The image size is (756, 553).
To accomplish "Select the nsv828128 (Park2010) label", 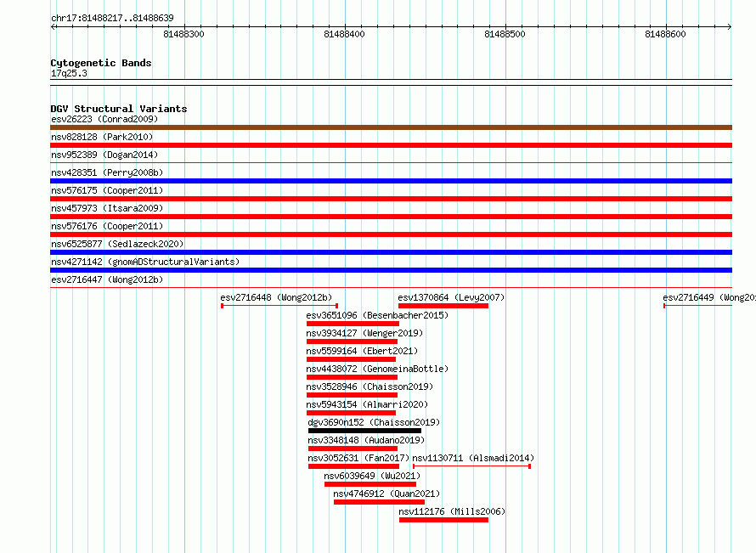I will 102,137.
